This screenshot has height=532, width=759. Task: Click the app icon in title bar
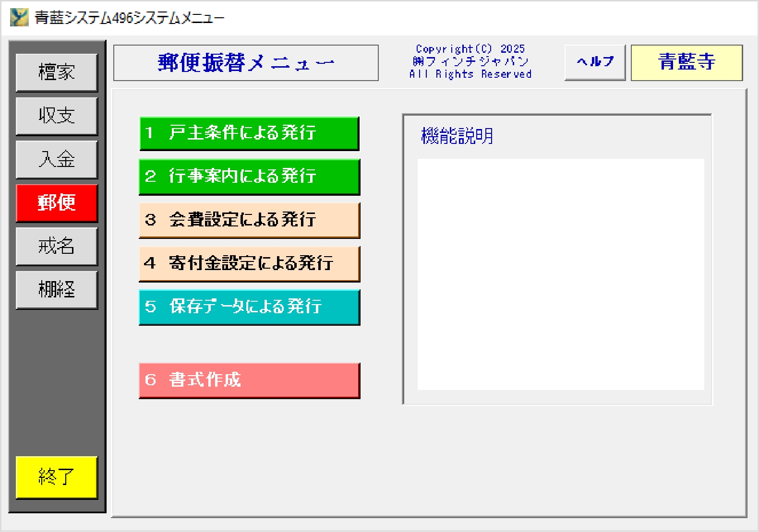pos(19,18)
